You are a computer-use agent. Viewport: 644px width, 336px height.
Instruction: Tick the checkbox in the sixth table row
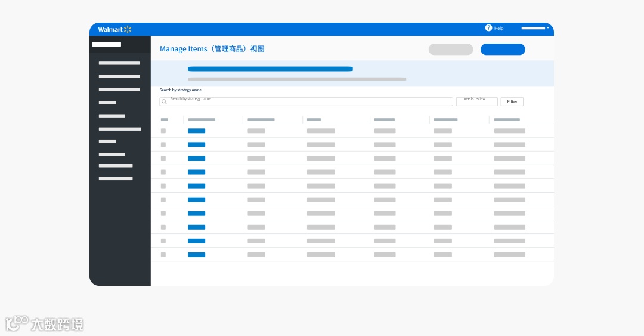point(163,200)
